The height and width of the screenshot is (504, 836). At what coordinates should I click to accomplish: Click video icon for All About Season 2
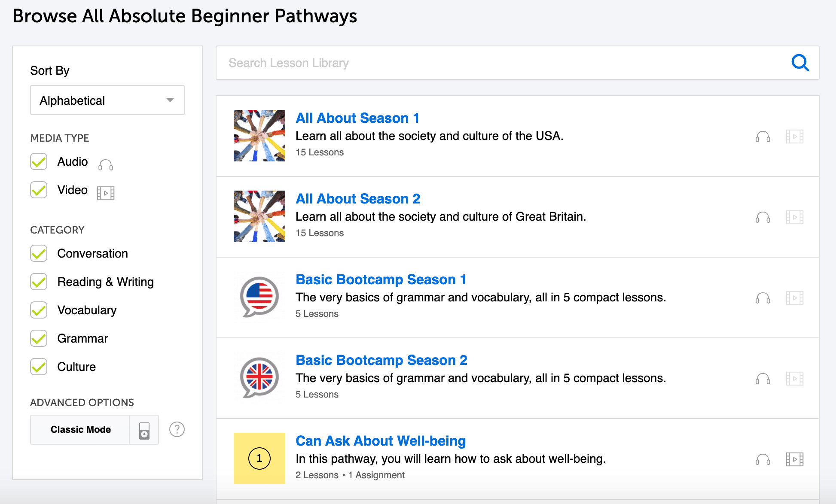(x=794, y=217)
